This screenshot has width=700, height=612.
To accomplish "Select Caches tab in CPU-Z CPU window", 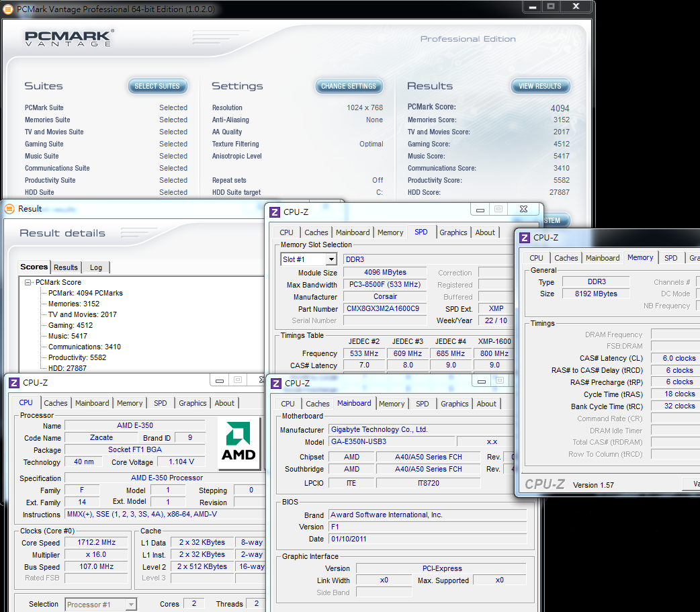I will [55, 403].
